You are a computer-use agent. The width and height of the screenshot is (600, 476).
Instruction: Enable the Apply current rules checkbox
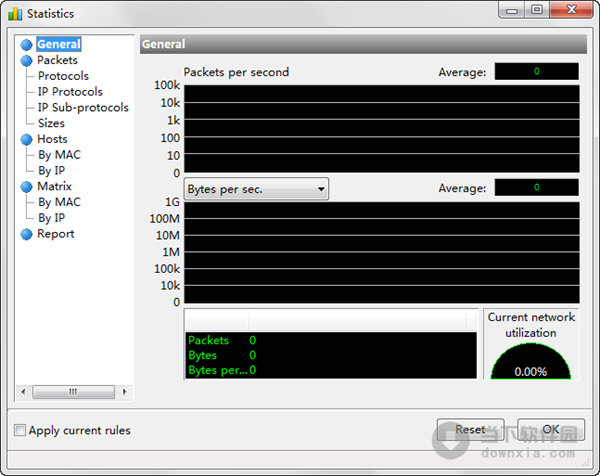[20, 430]
